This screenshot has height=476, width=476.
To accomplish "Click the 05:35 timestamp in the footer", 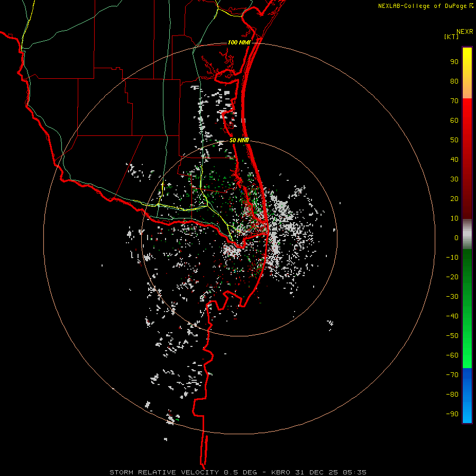I will coord(354,472).
